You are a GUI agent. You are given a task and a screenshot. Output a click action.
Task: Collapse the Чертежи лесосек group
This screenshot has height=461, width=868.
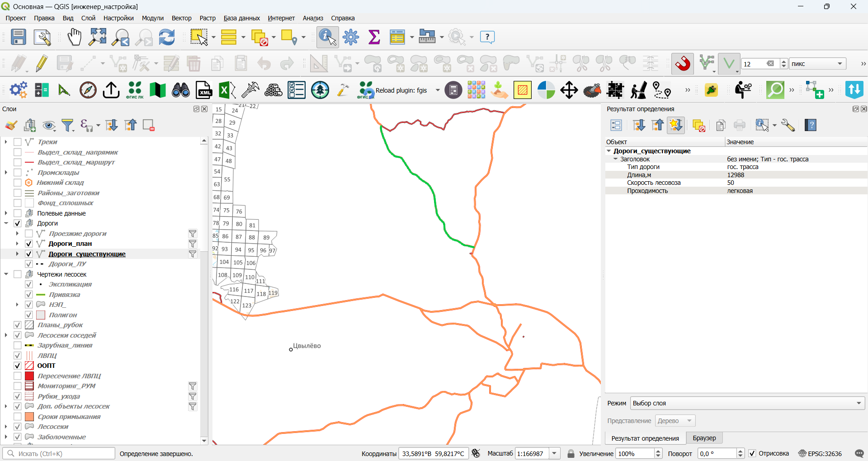click(6, 274)
